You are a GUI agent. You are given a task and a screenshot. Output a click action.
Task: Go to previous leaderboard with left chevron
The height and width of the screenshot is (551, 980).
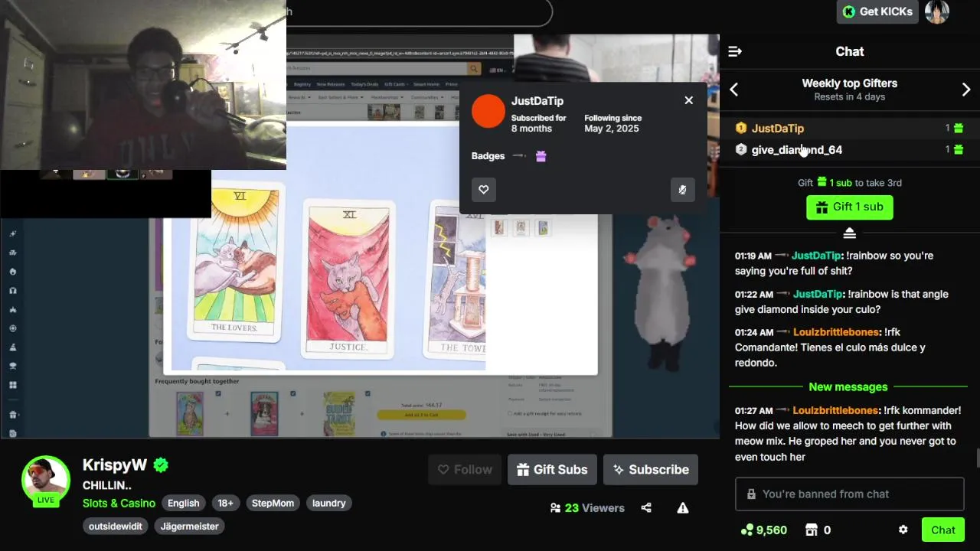(733, 90)
